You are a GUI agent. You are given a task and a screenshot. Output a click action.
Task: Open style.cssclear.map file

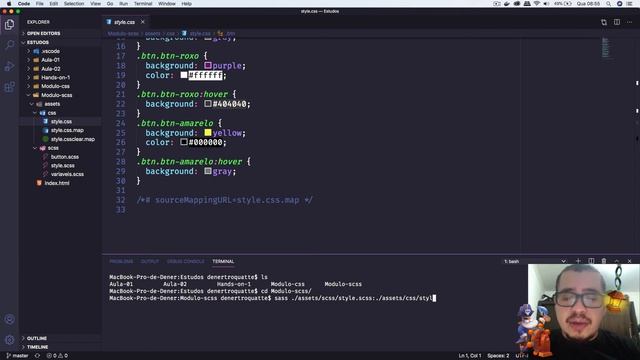point(73,139)
